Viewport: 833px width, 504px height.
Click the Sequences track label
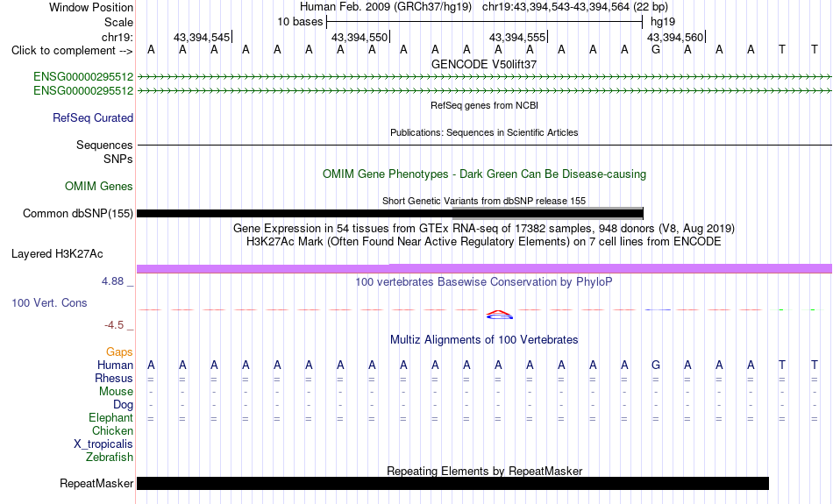104,145
